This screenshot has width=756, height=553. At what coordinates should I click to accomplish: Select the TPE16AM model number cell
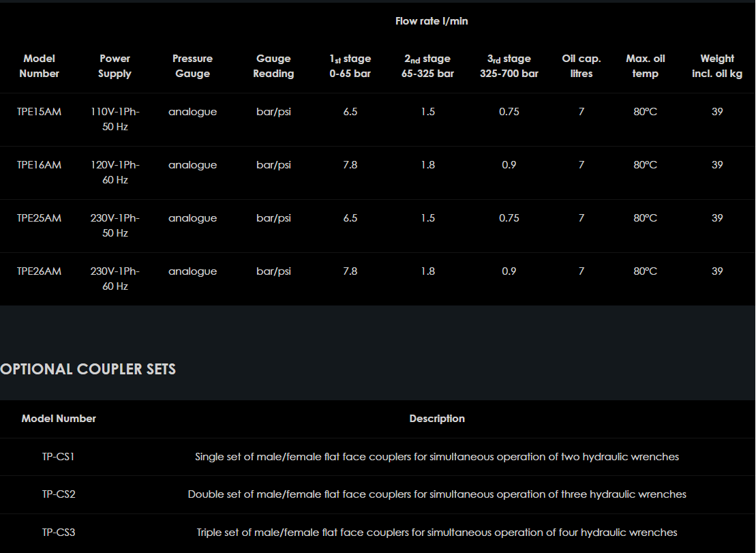(x=39, y=165)
